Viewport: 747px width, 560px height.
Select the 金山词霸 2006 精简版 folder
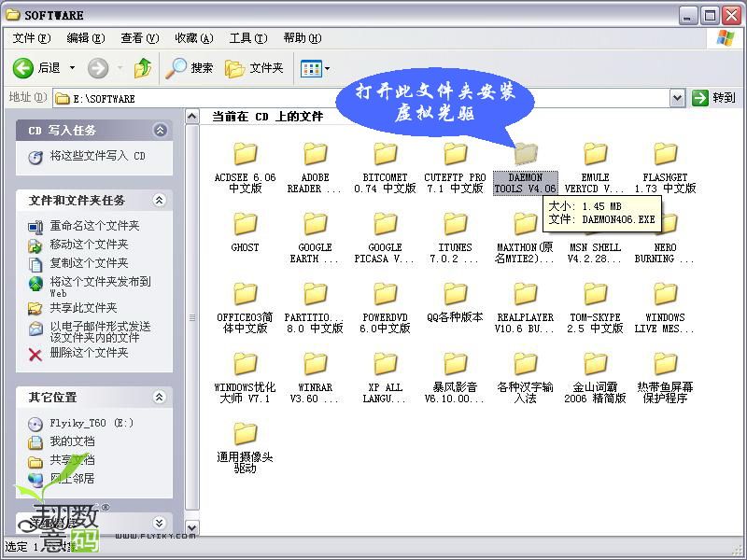pos(595,378)
